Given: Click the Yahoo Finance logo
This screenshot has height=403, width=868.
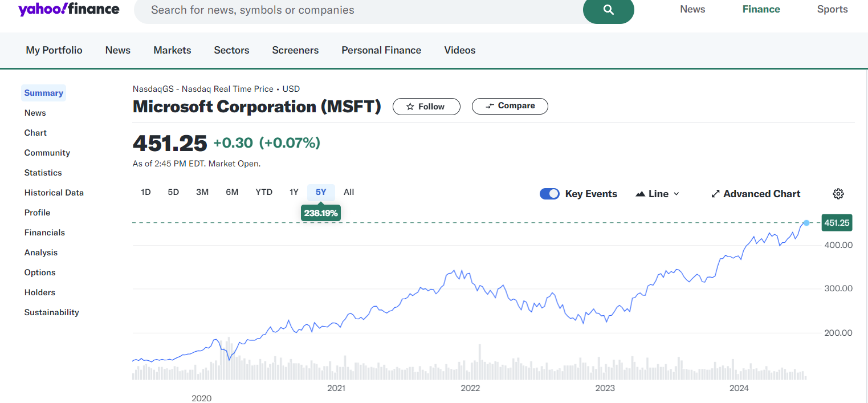Looking at the screenshot, I should [69, 9].
